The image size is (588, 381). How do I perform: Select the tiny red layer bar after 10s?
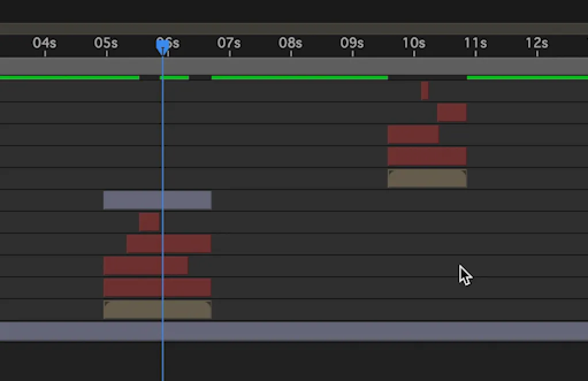(x=425, y=90)
